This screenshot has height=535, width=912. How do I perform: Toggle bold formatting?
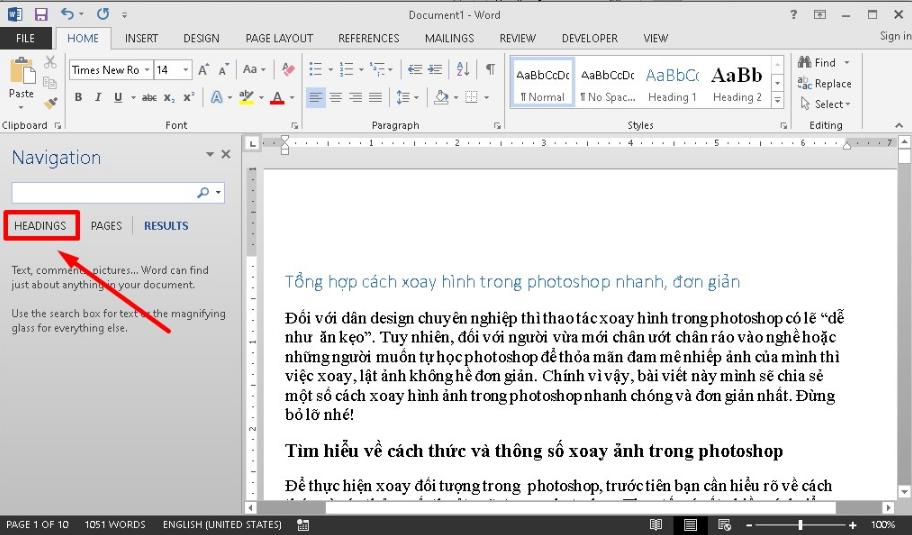(x=77, y=97)
